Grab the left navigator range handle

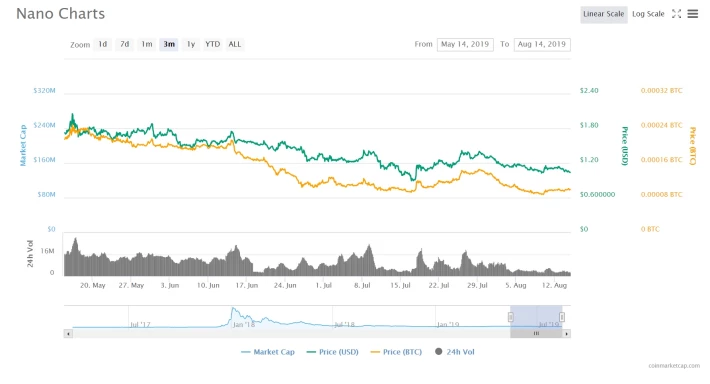click(510, 317)
